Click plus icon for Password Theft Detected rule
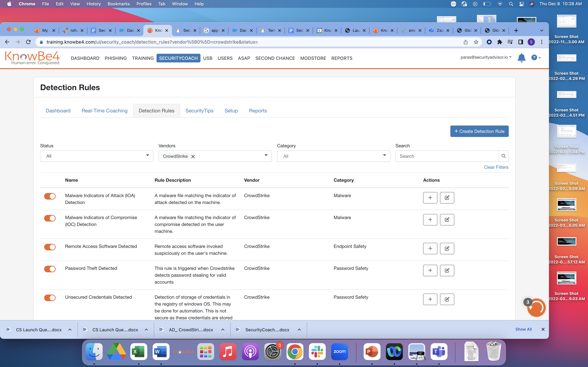588x367 pixels. click(430, 270)
